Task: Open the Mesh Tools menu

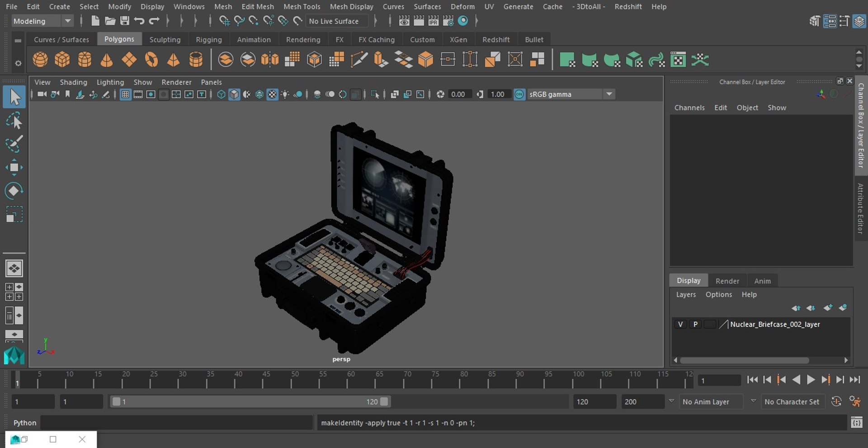Action: (x=302, y=6)
